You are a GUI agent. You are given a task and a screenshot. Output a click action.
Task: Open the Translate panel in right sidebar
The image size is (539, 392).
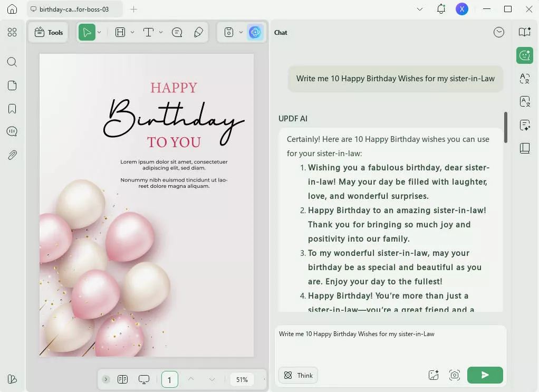(x=525, y=78)
